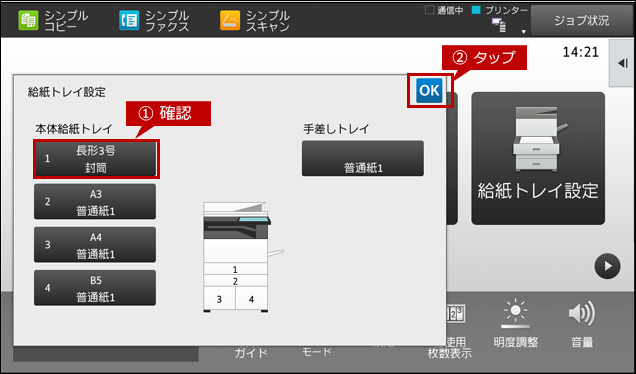The width and height of the screenshot is (636, 374).
Task: Select tray 1 長形3号 封筒
Action: pos(95,159)
